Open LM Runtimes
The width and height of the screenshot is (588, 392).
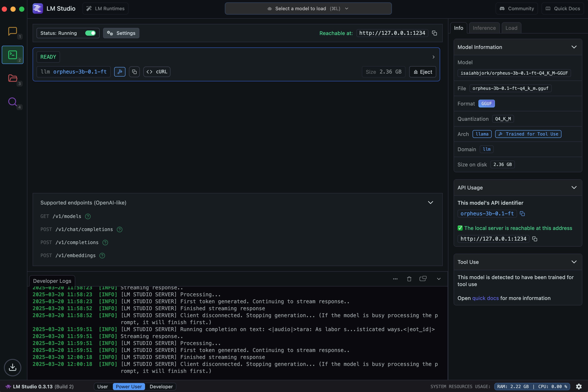click(105, 8)
